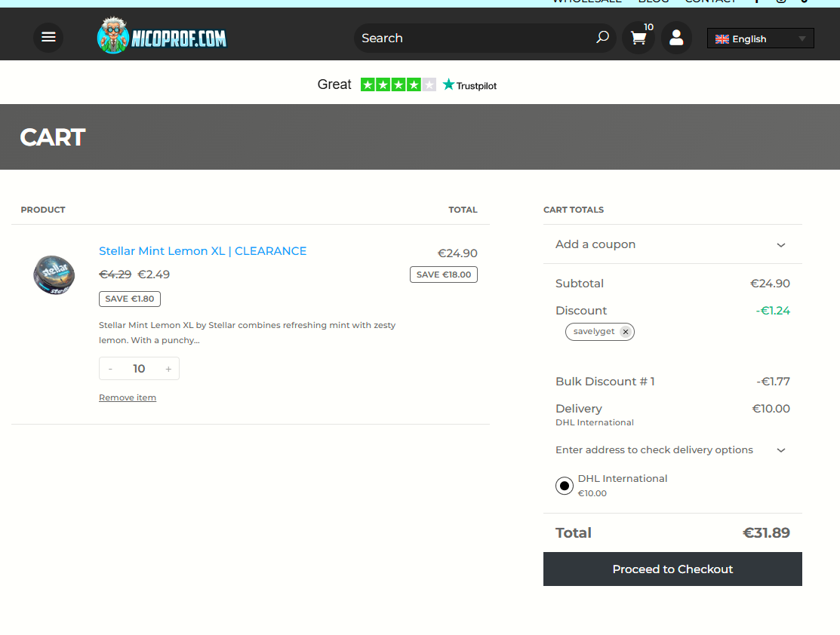Viewport: 840px width, 635px height.
Task: Click the SAVE €1.80 badge
Action: coord(130,299)
